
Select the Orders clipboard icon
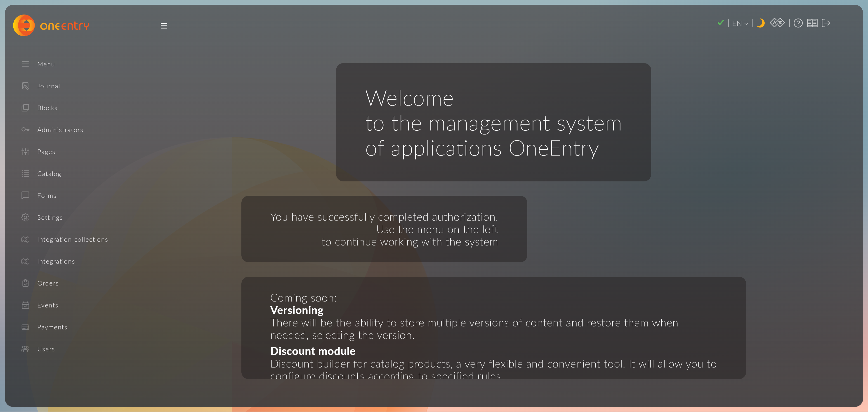coord(26,283)
